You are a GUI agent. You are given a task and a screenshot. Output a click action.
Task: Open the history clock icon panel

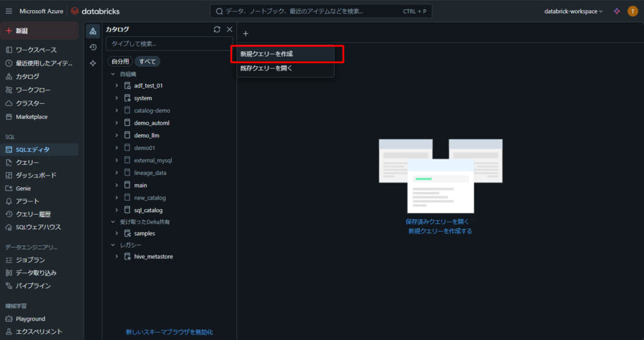[x=93, y=47]
